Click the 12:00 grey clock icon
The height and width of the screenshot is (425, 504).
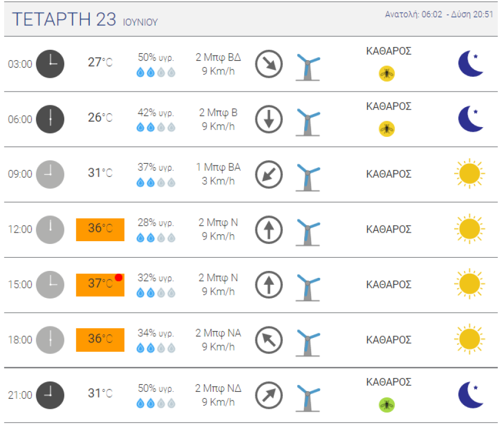pos(50,230)
